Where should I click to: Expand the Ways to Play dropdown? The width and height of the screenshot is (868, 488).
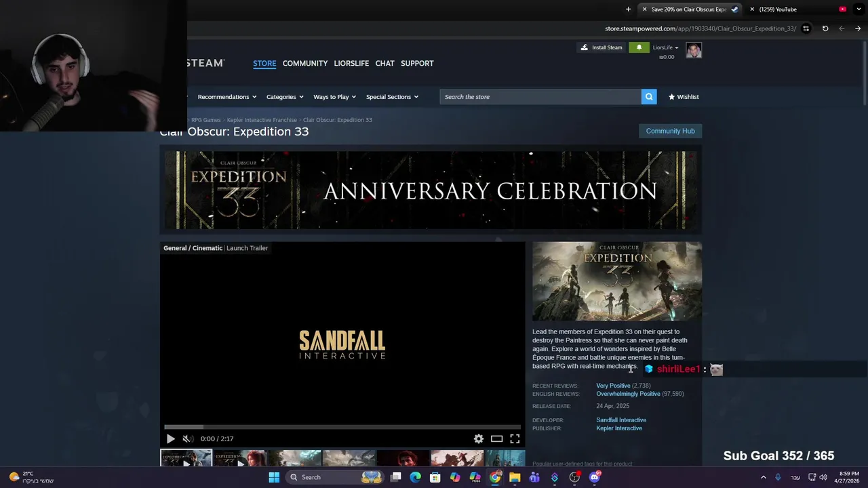[x=335, y=97]
